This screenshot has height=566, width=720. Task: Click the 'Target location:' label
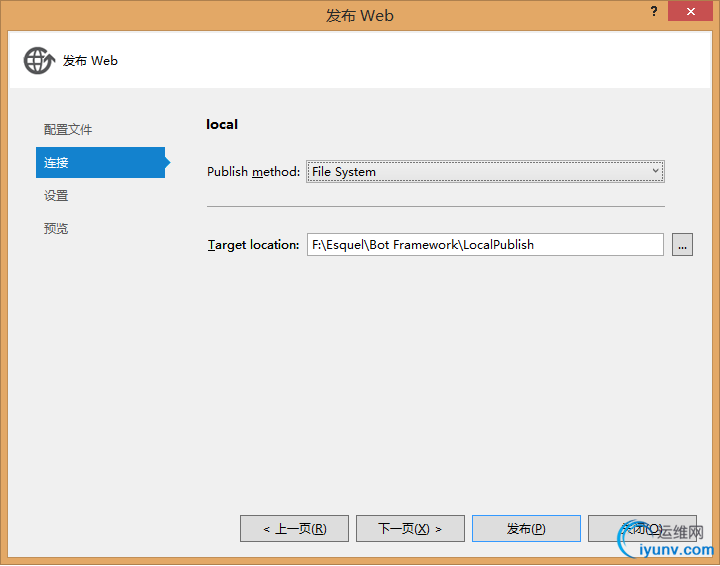pyautogui.click(x=253, y=245)
